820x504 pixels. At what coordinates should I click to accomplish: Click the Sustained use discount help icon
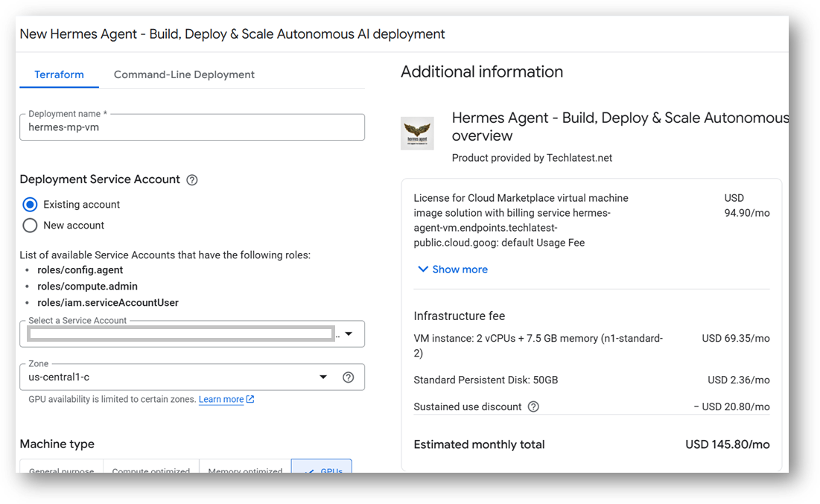[533, 406]
